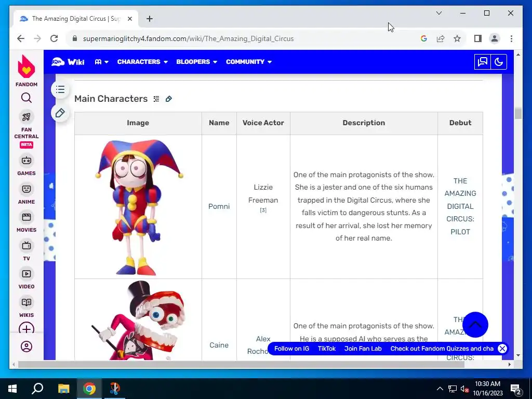
Task: Open Fan Central rocket icon
Action: (26, 117)
